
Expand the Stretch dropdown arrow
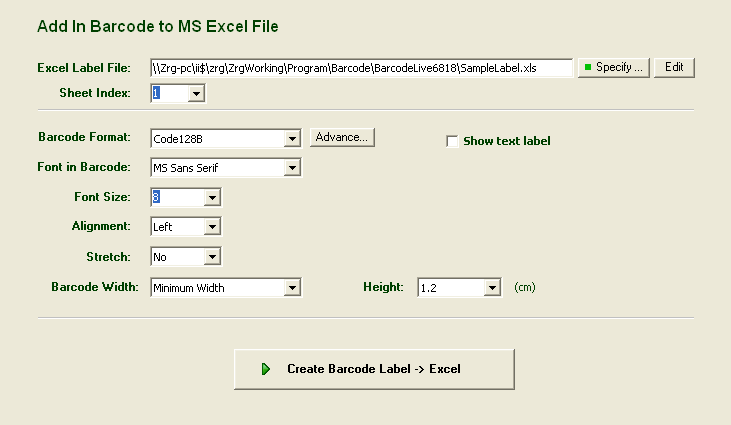click(x=212, y=257)
